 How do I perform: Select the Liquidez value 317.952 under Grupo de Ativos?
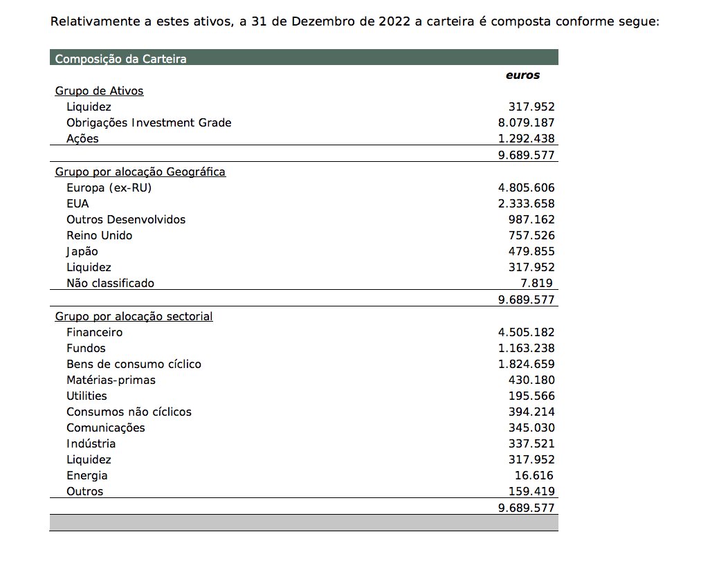pos(531,107)
